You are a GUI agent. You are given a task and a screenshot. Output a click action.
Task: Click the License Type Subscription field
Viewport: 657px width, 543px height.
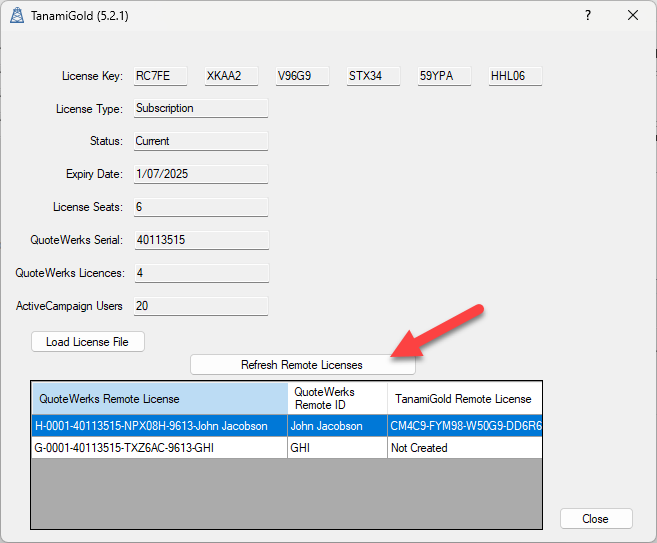tap(201, 109)
